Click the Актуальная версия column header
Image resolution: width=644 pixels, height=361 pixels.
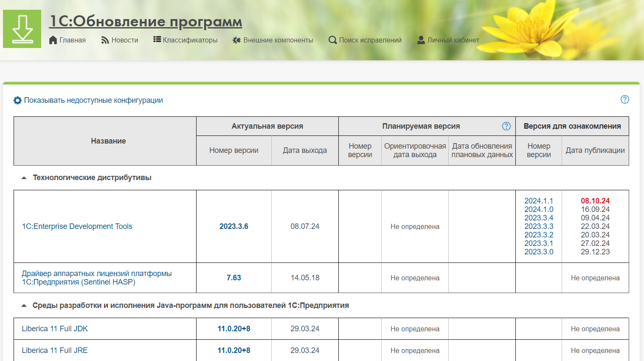[267, 126]
